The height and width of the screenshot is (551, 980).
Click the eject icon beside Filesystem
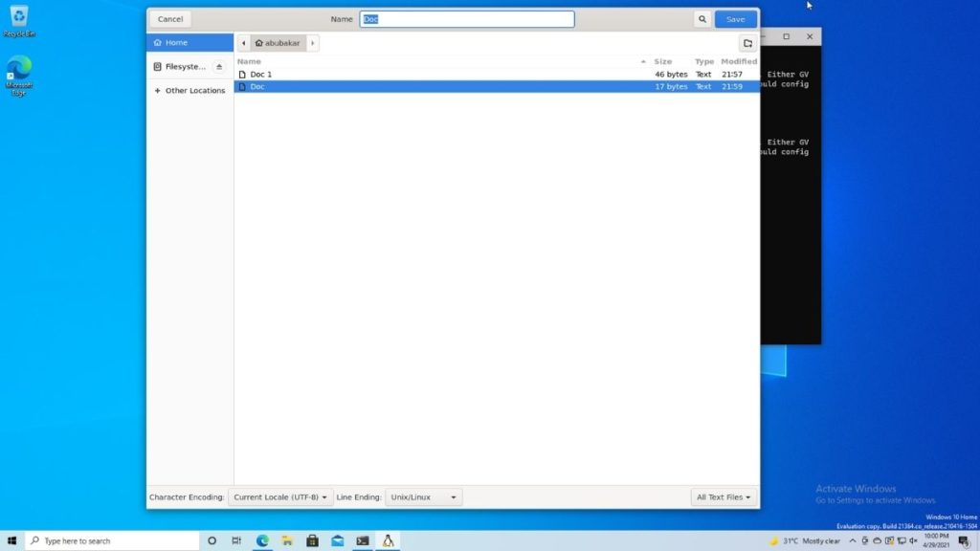pos(220,66)
